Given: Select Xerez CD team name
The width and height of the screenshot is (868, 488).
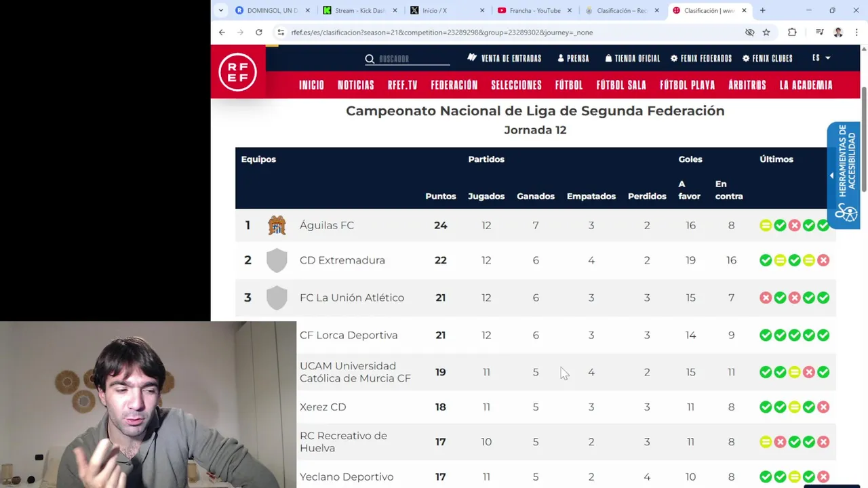Looking at the screenshot, I should [323, 407].
